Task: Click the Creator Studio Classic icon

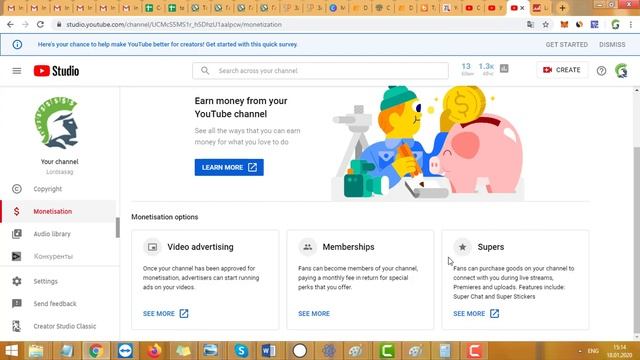Action: (17, 326)
